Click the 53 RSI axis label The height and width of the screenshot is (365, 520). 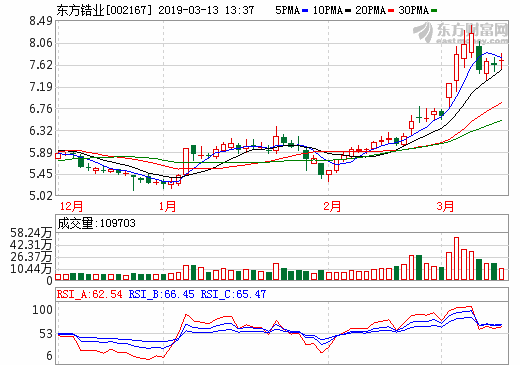click(46, 334)
